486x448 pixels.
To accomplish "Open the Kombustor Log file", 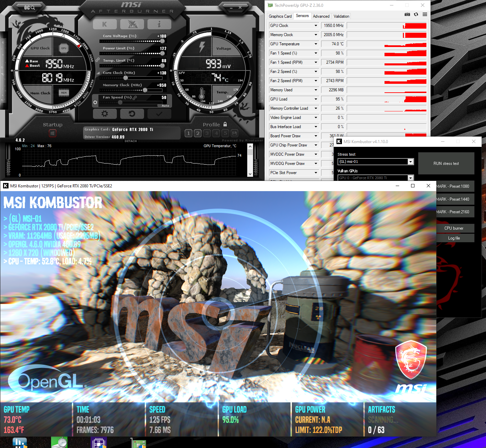I will point(455,238).
